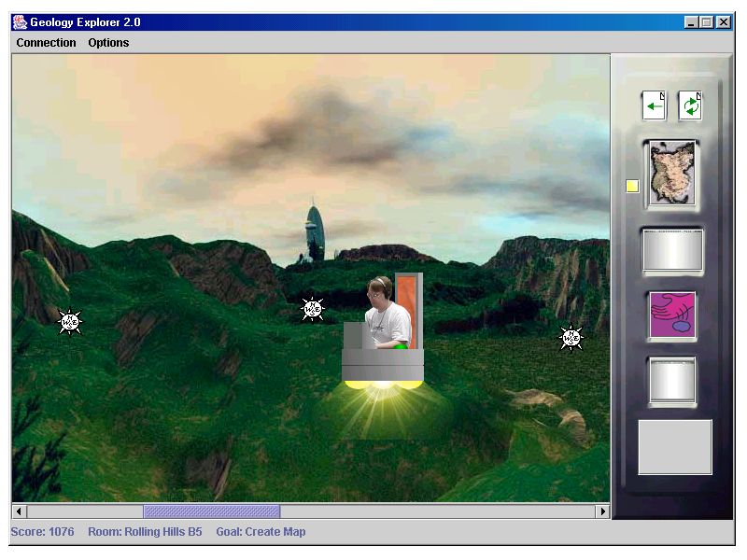Click the horizontal scrollbar thumb

click(x=211, y=511)
